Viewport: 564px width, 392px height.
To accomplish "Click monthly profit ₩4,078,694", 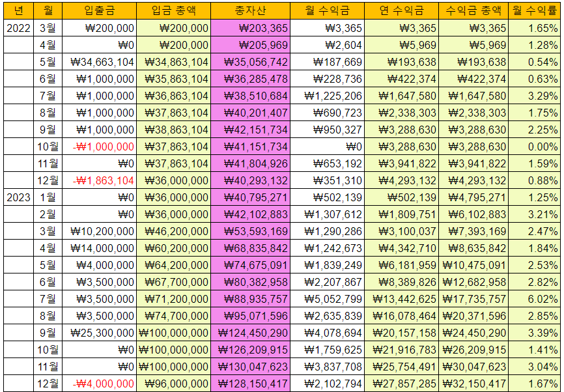I will (x=328, y=333).
